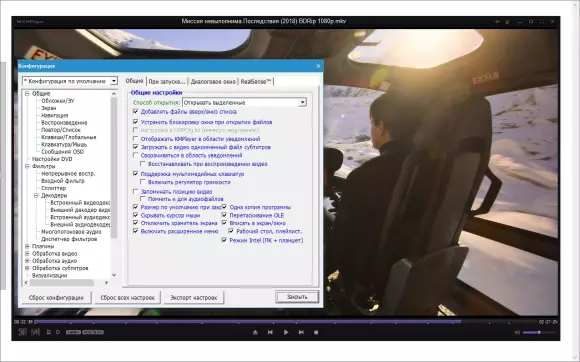Viewport: 580px width, 362px height.
Task: Click the video seek bar
Action: [x=287, y=322]
